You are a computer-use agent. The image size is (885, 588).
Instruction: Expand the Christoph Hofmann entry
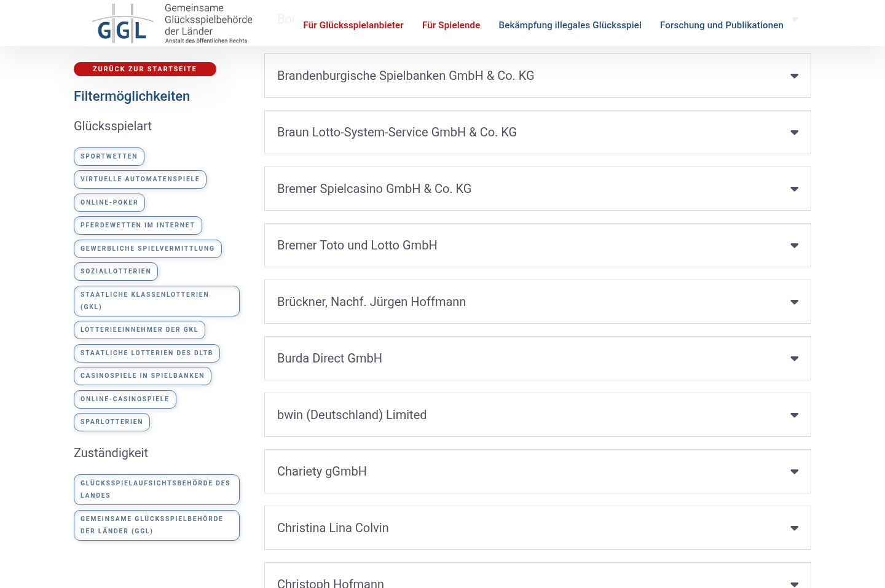coord(538,576)
